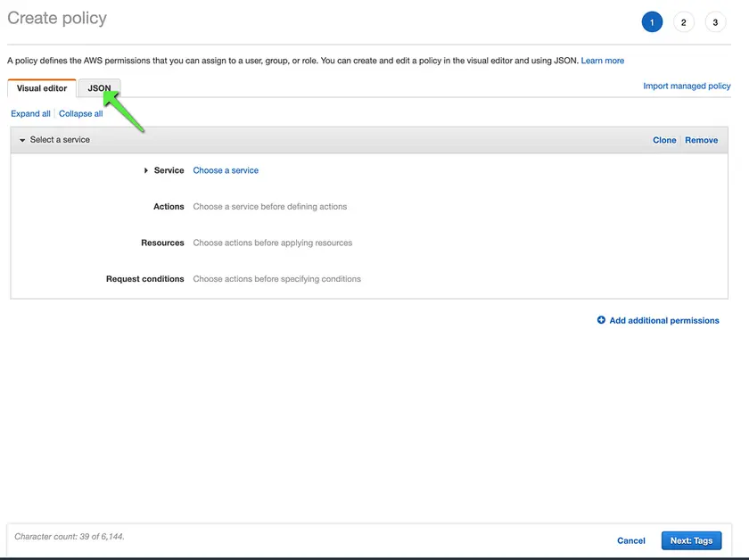This screenshot has width=749, height=560.
Task: Click 'Choose actions before specifying conditions' text
Action: [276, 279]
